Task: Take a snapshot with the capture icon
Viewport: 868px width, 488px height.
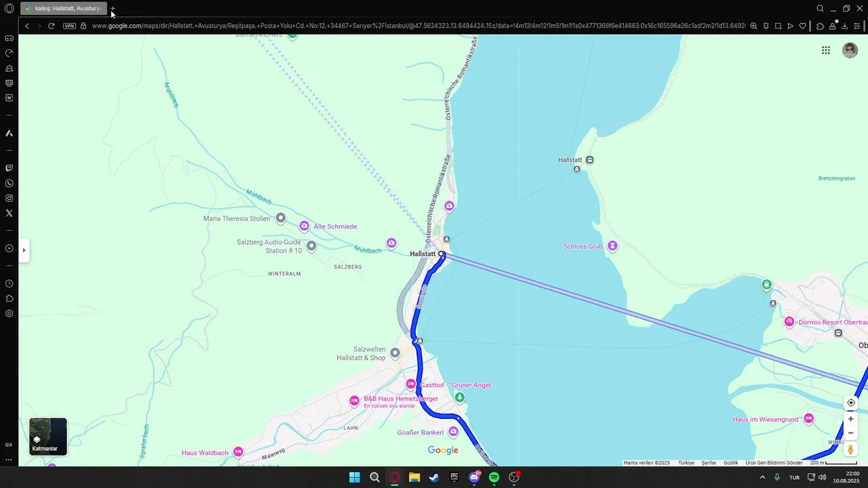Action: 778,26
